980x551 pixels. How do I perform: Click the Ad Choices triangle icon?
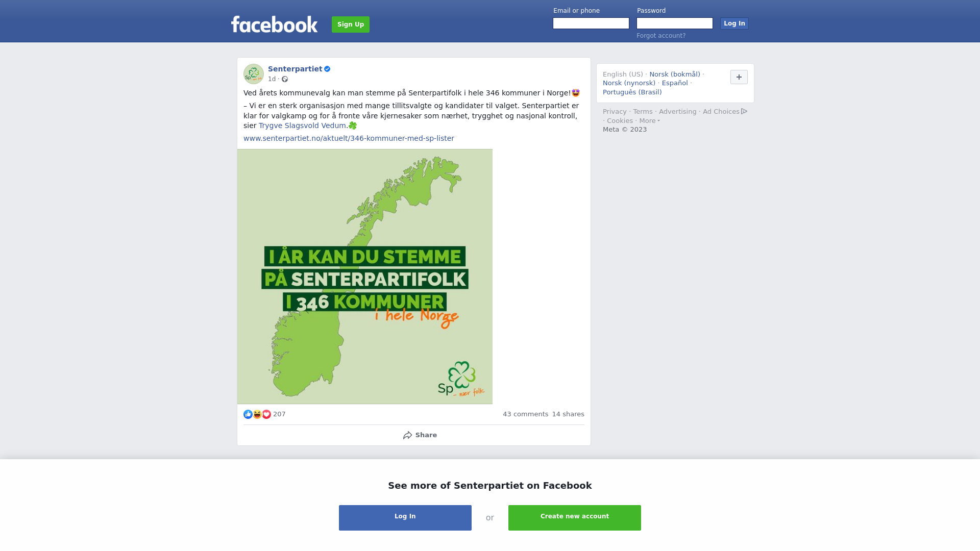click(744, 111)
